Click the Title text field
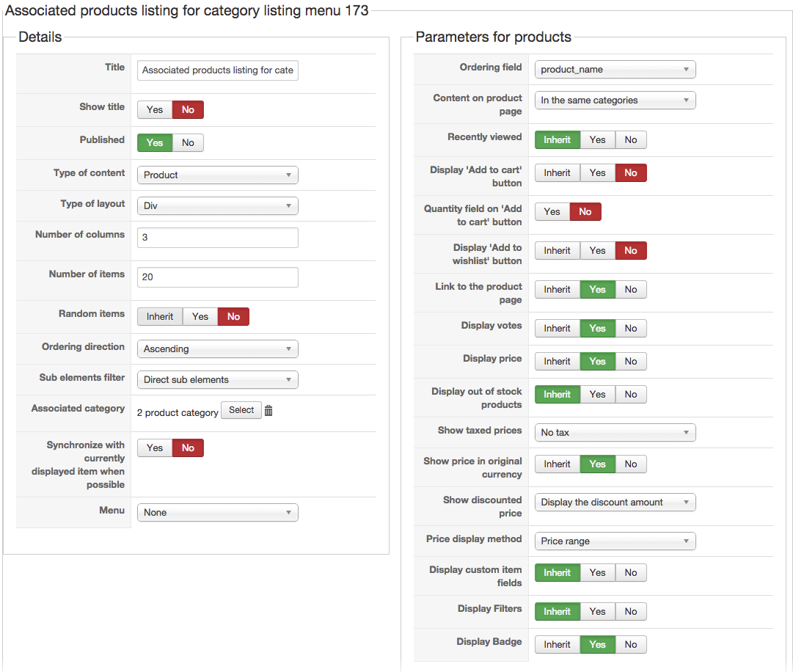 click(217, 70)
